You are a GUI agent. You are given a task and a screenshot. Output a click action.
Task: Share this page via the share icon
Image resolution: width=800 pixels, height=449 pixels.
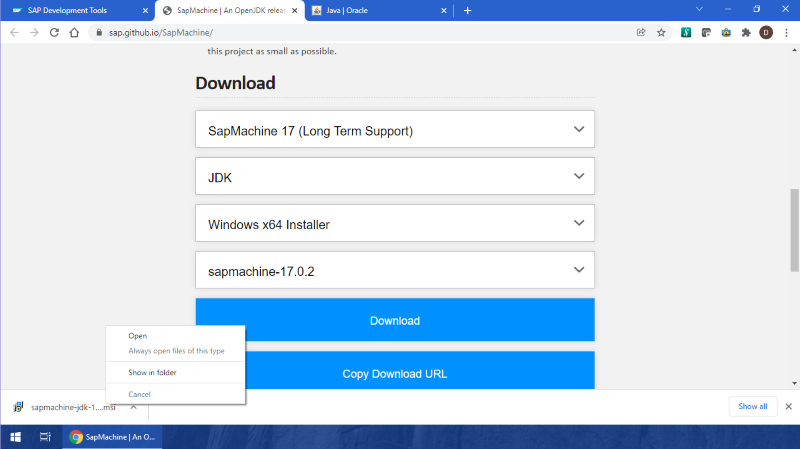[641, 33]
